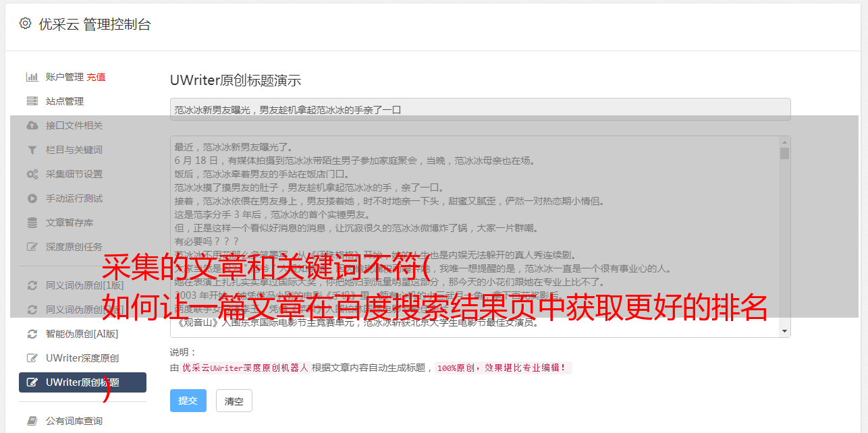Click the article text area
The width and height of the screenshot is (868, 433).
474,237
